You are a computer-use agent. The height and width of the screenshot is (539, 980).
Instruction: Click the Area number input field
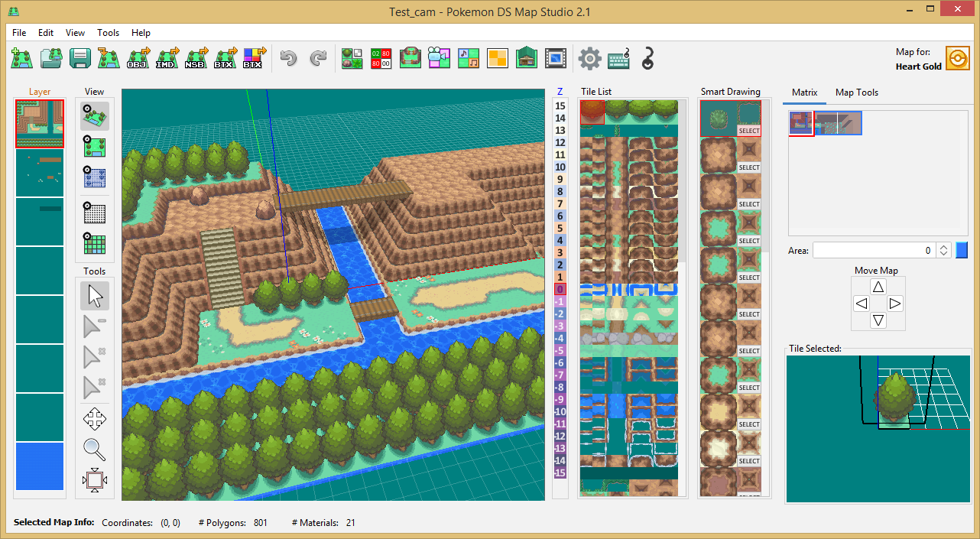pos(874,250)
